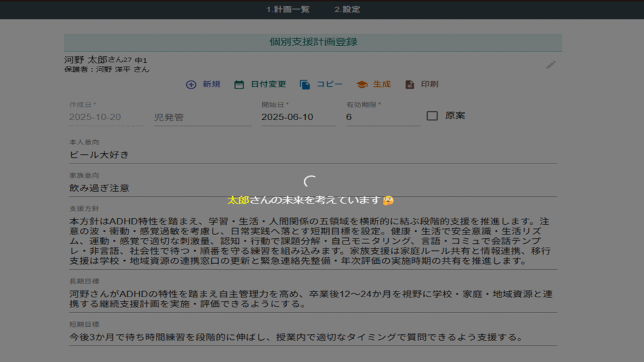The height and width of the screenshot is (362, 644).
Task: Click the calendar icon for 日付変更
Action: (239, 84)
